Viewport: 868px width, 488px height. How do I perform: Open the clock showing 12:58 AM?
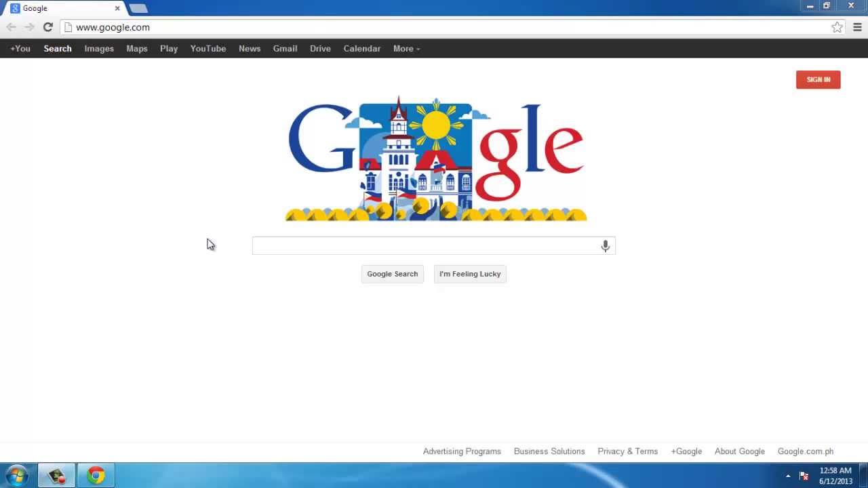pos(835,476)
